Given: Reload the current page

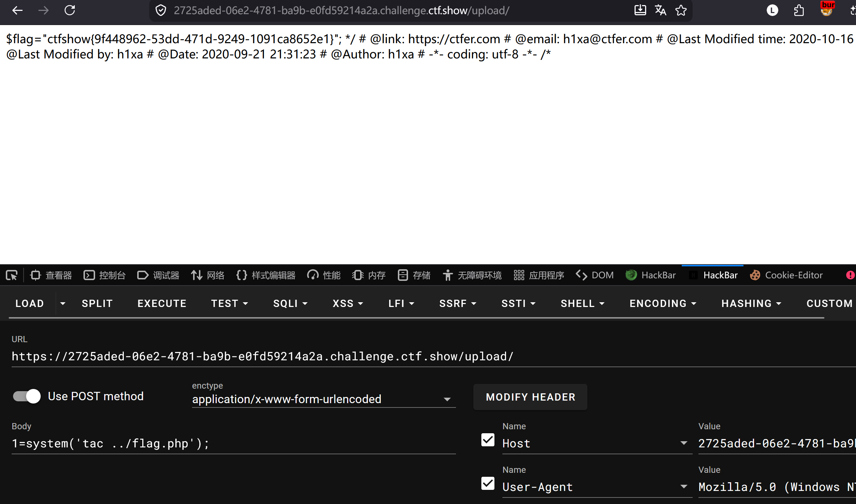Looking at the screenshot, I should pos(70,11).
